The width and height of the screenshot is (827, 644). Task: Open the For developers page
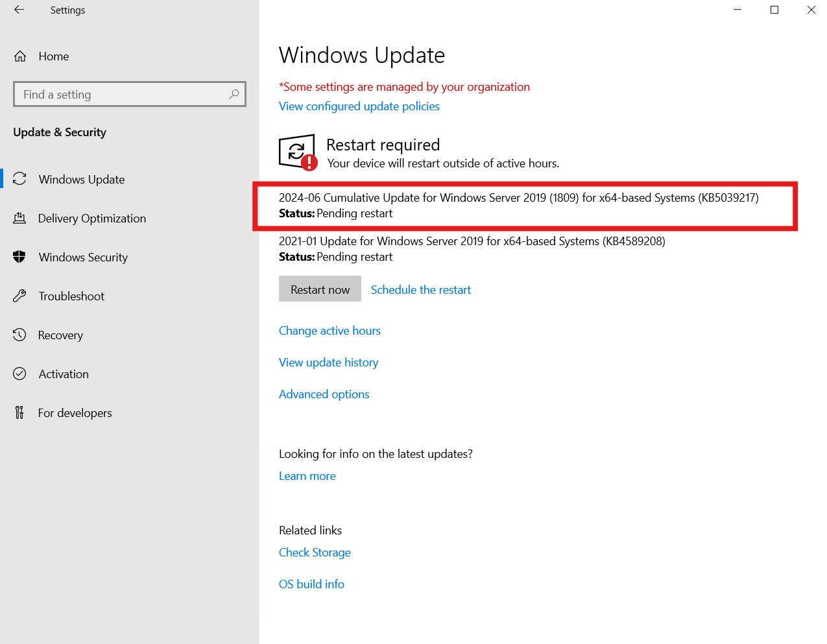tap(75, 413)
